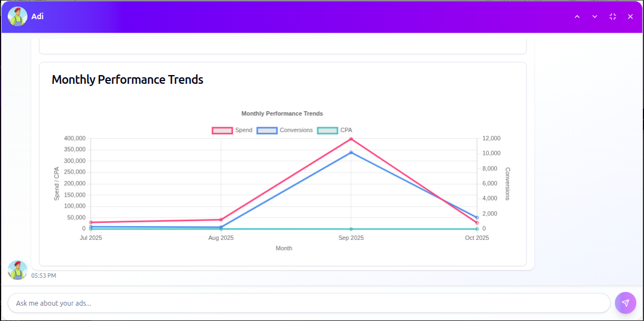The width and height of the screenshot is (644, 321).
Task: Click the "12,000" right axis value
Action: 492,139
